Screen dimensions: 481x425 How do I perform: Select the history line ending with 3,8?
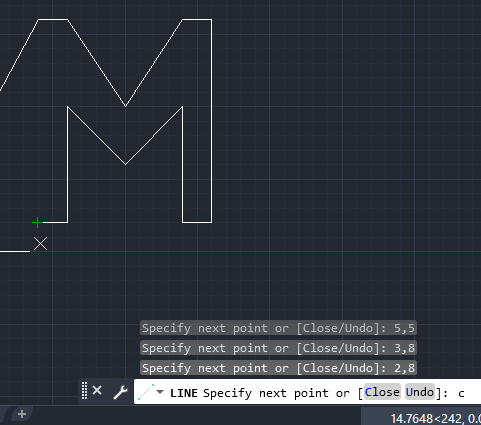[x=278, y=348]
